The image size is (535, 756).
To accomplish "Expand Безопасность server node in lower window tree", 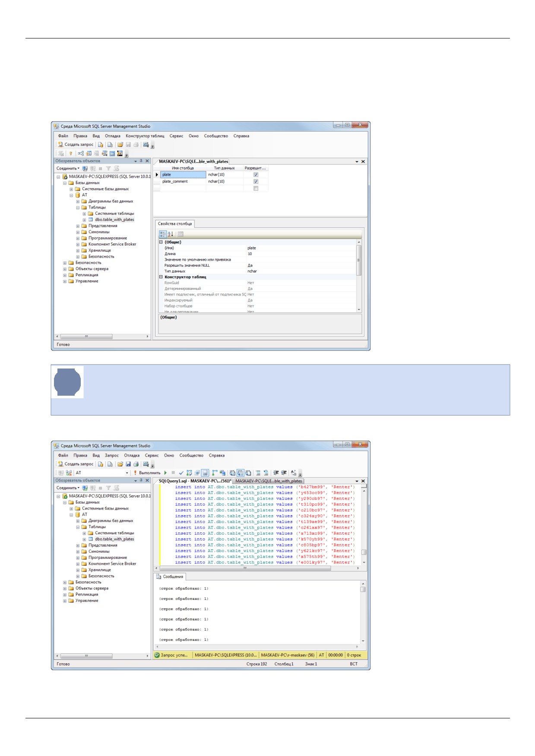I will coord(65,582).
